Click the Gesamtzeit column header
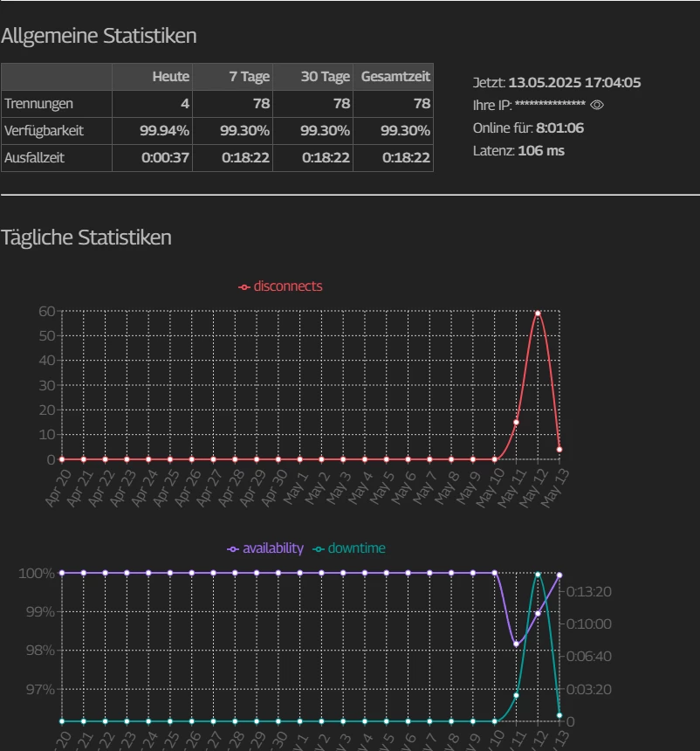 (394, 77)
